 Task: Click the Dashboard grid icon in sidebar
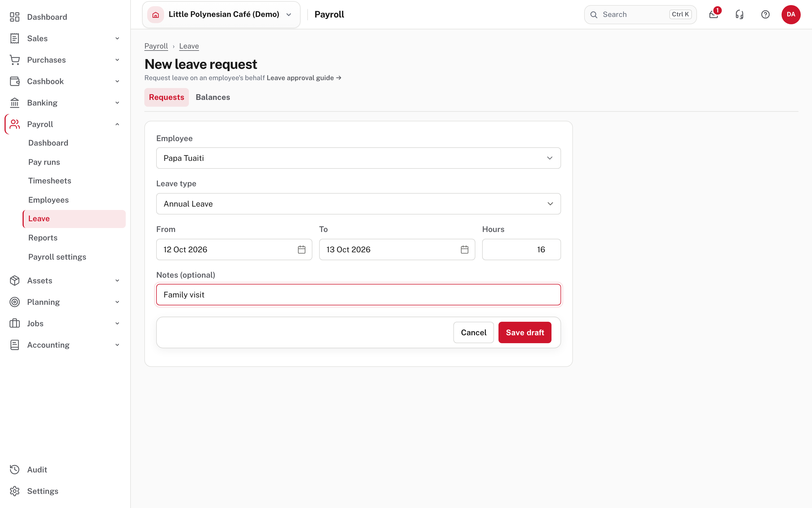coord(14,17)
